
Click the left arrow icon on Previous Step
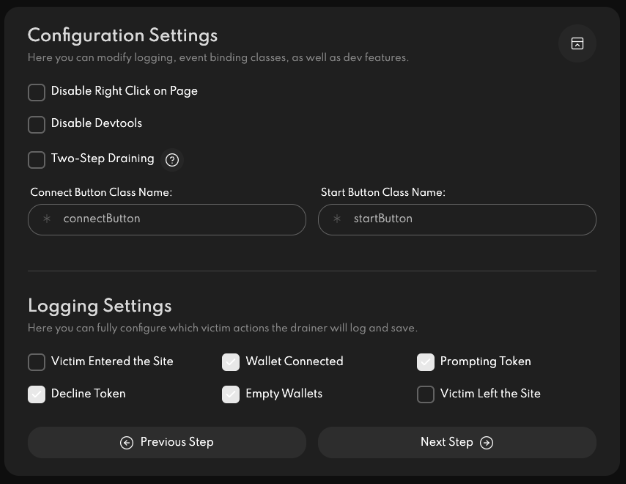click(x=127, y=442)
